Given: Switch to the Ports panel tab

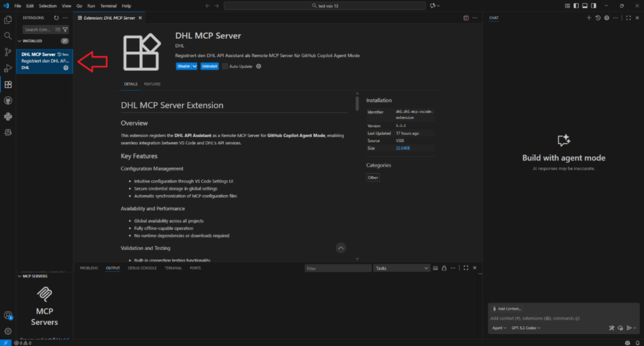Looking at the screenshot, I should (195, 268).
